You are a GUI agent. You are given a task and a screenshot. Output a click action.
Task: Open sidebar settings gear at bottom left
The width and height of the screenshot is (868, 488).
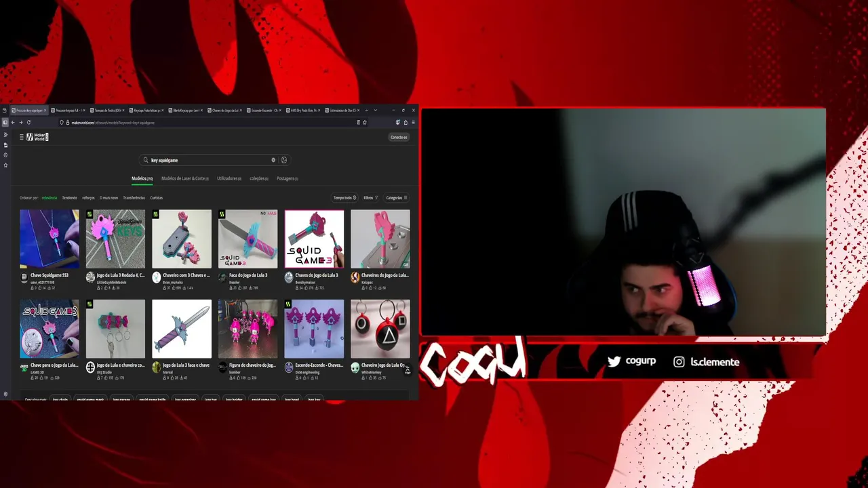pos(5,394)
